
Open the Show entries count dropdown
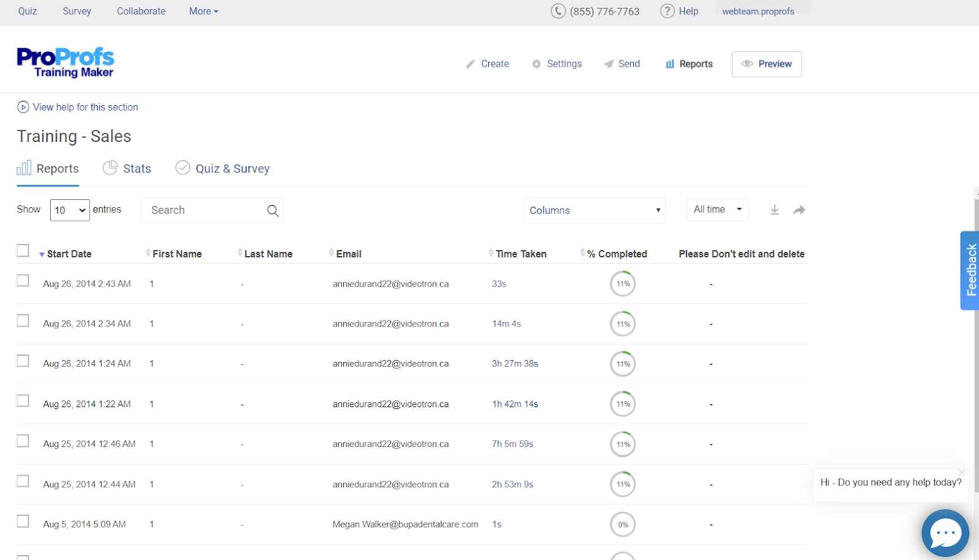[x=70, y=210]
